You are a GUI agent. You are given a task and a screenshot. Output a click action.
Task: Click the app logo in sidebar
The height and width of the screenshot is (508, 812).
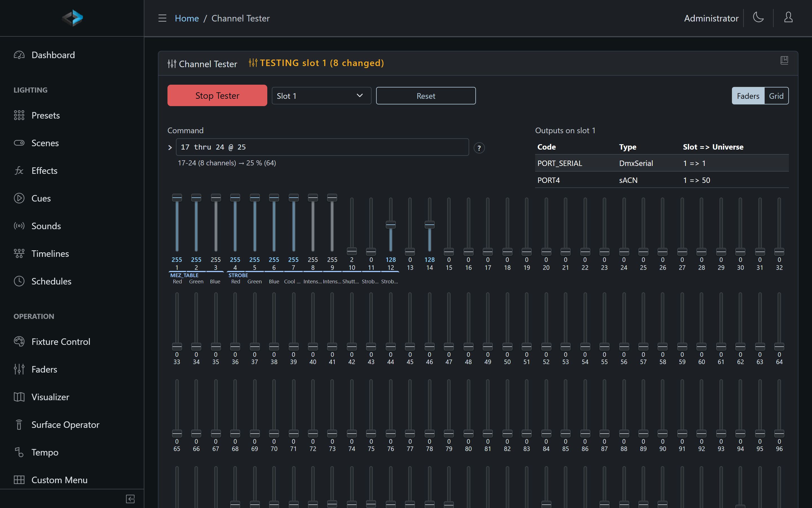point(72,18)
